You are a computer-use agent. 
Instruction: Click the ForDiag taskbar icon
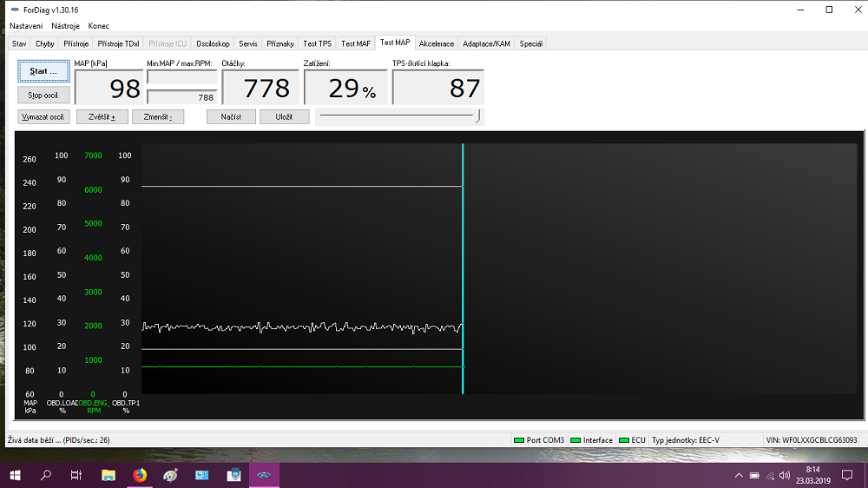click(x=265, y=475)
